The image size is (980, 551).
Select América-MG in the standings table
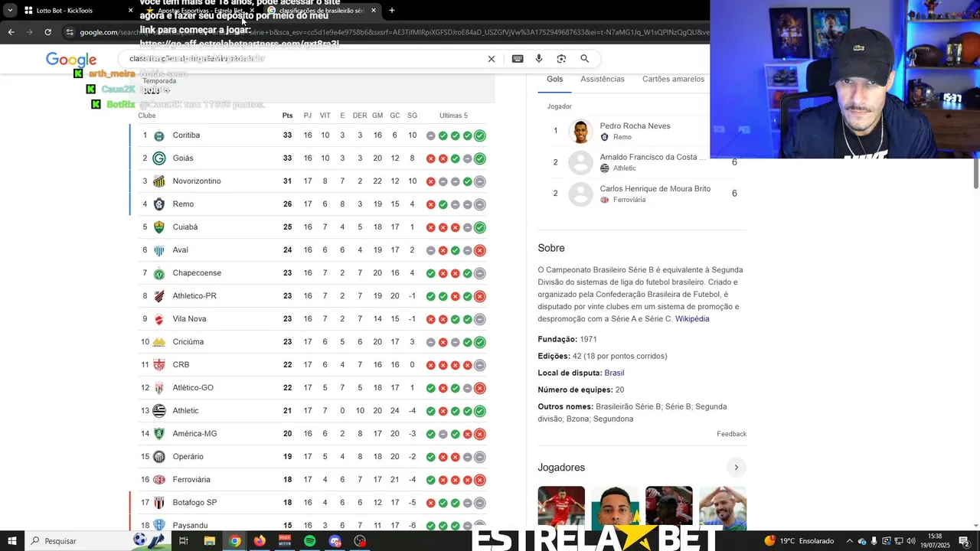tap(195, 434)
